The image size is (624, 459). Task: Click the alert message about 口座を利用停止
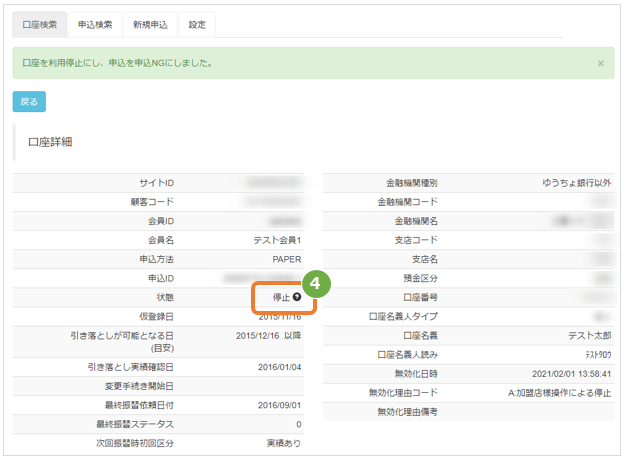point(117,63)
